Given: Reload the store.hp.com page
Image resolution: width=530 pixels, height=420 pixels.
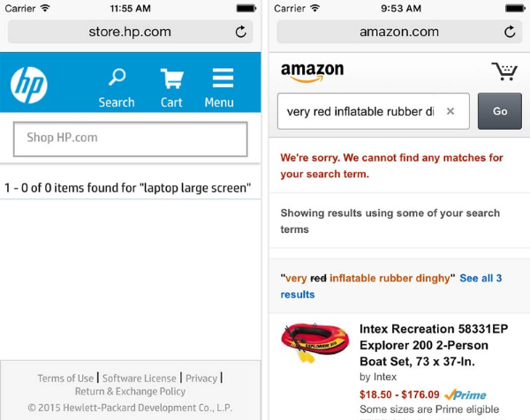Looking at the screenshot, I should (240, 32).
